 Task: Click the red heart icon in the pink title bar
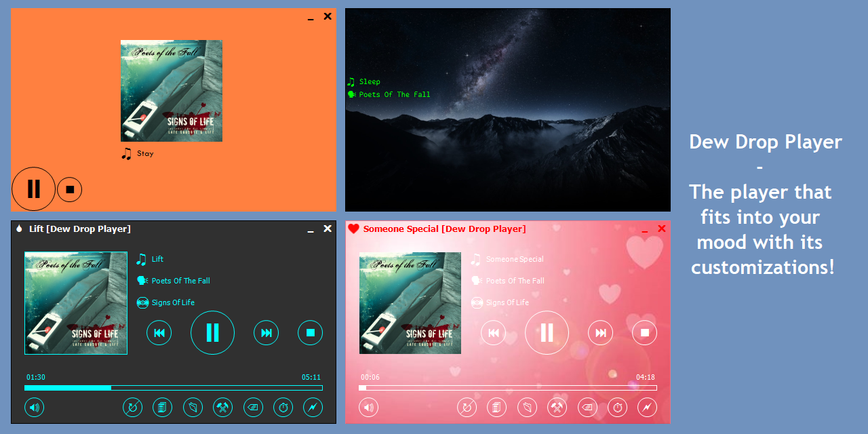[x=353, y=229]
